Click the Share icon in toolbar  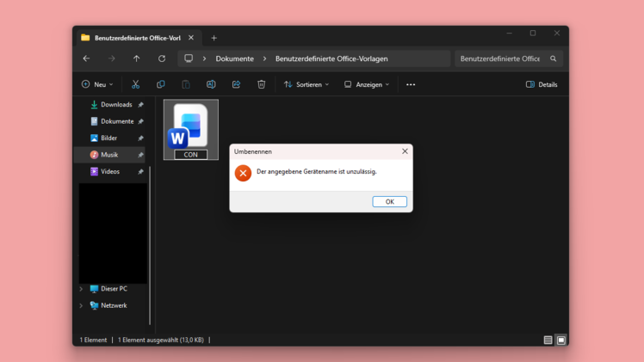[236, 84]
